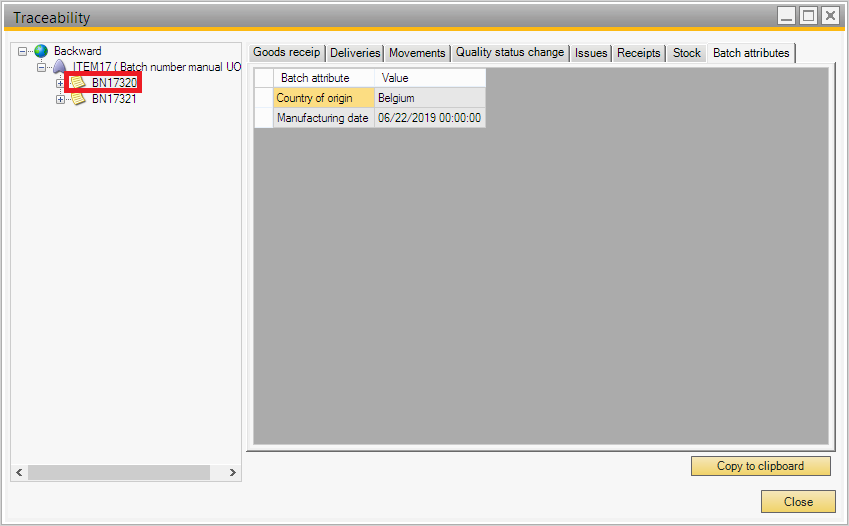This screenshot has height=526, width=849.
Task: Open the Quality status change tab
Action: coord(510,53)
